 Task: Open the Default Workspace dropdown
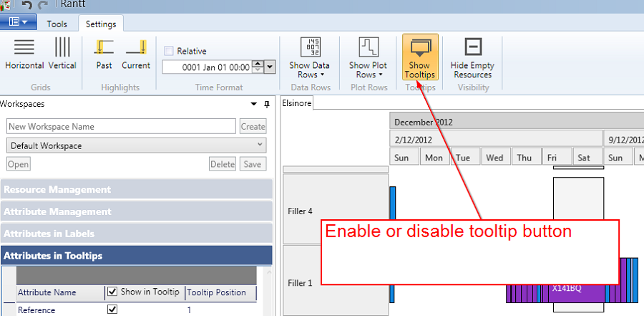coord(136,145)
